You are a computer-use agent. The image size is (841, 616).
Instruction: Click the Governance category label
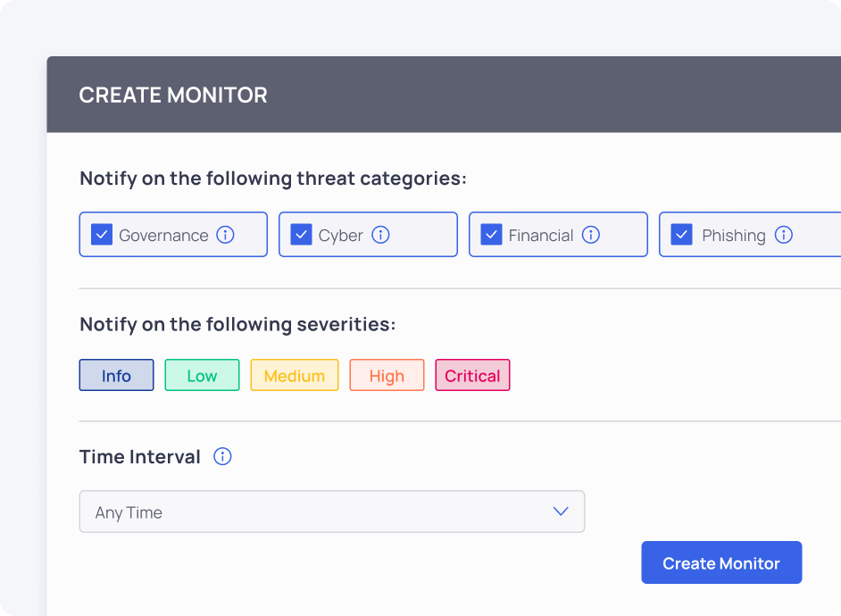coord(163,236)
